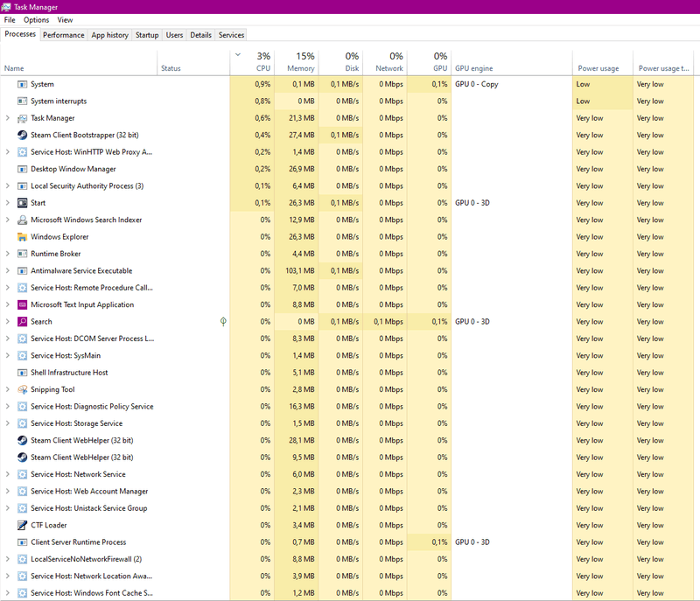The width and height of the screenshot is (700, 601).
Task: Select Service Host: DCOM Server Process row
Action: 347,339
